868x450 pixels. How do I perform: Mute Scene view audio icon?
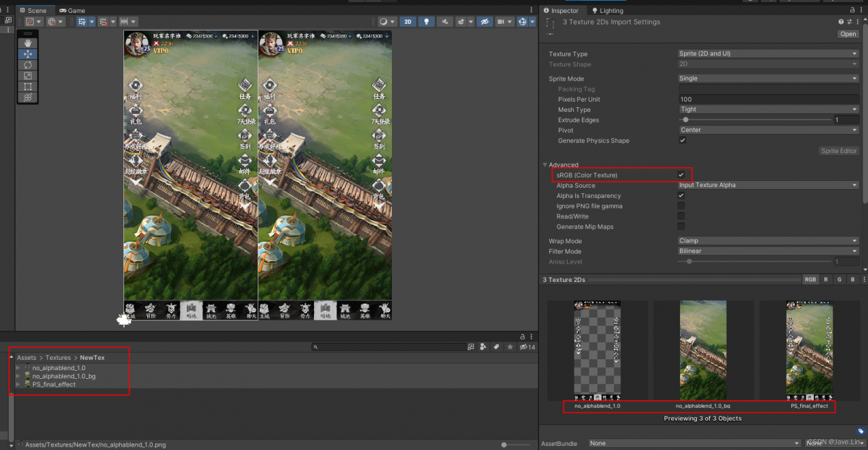(x=445, y=22)
